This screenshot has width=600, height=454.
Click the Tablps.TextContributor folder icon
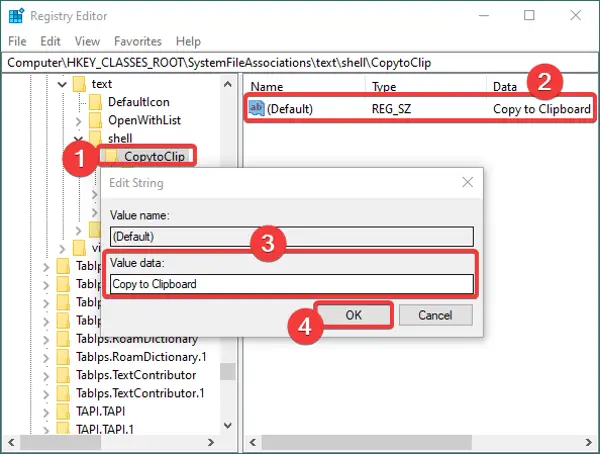pos(63,375)
